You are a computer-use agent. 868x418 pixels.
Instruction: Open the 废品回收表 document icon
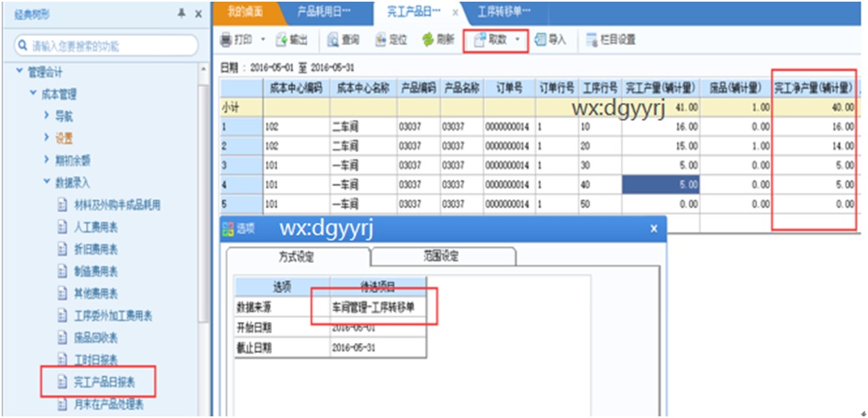tap(63, 338)
